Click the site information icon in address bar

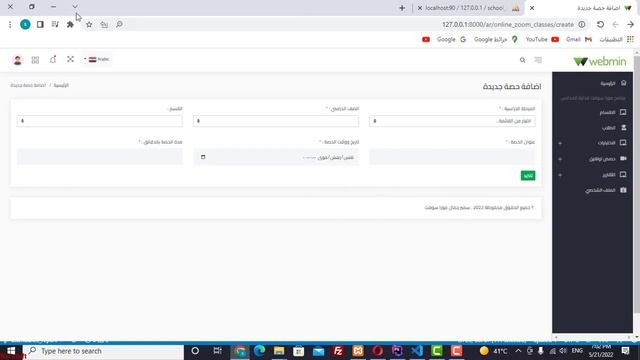pyautogui.click(x=582, y=24)
